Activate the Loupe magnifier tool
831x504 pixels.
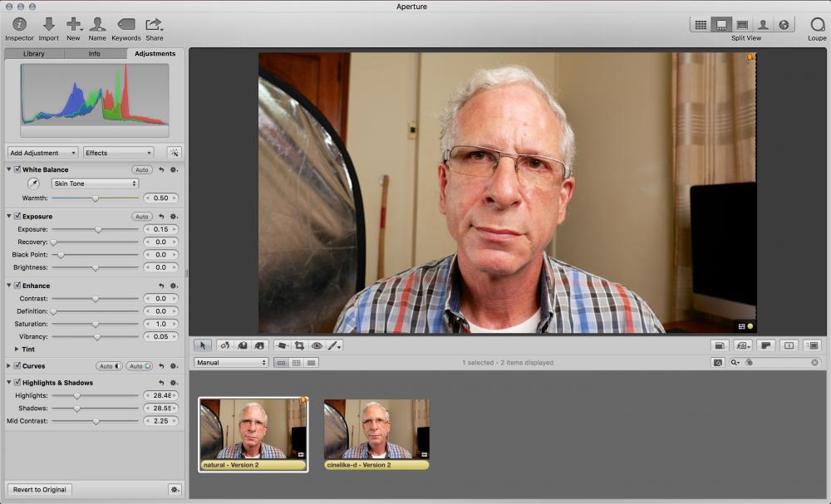[817, 25]
